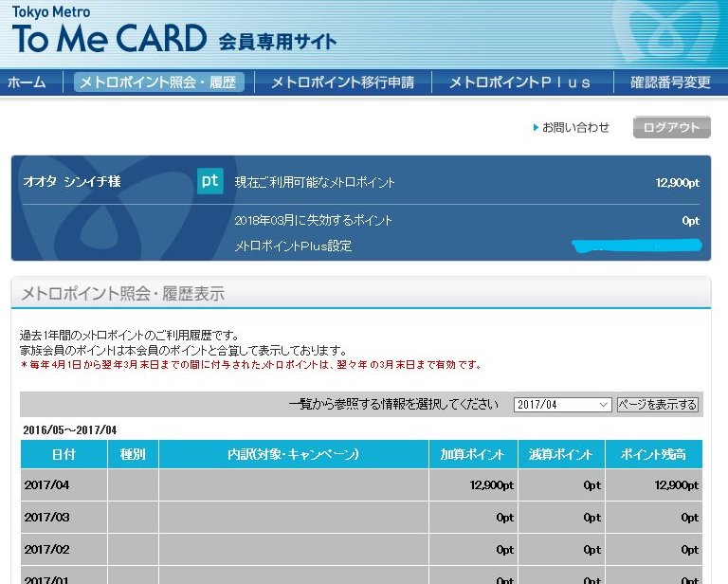This screenshot has height=584, width=728.
Task: Click 会員専用サイト header text
Action: 277,42
